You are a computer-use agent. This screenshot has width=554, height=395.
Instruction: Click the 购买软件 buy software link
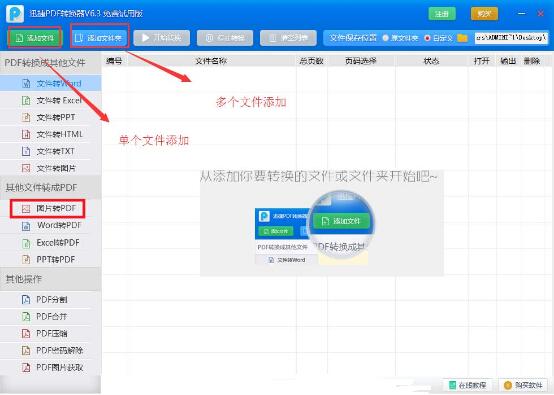coord(523,385)
